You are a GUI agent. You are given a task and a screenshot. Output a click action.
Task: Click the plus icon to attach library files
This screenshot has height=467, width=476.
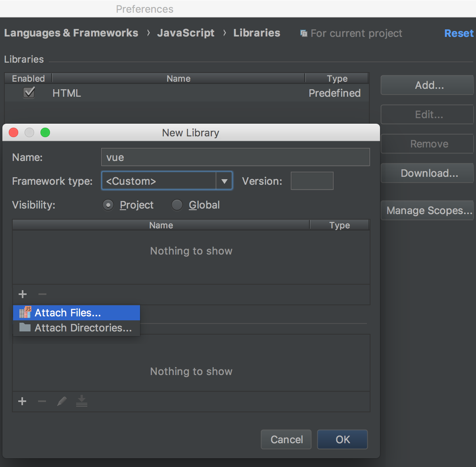pyautogui.click(x=22, y=294)
